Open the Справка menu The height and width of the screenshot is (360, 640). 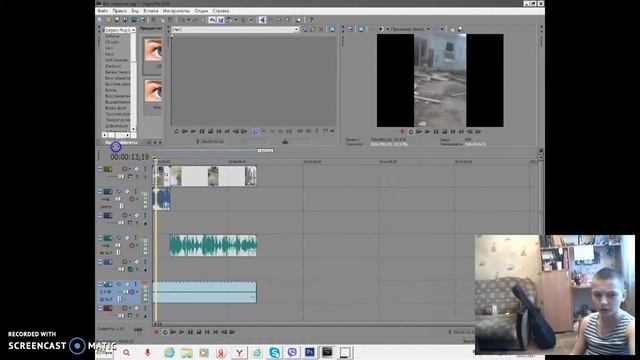(221, 11)
